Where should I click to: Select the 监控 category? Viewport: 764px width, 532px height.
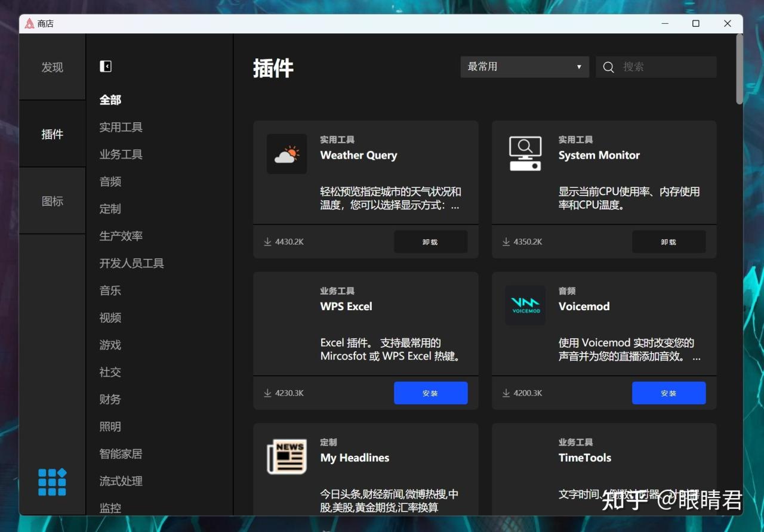pos(110,508)
